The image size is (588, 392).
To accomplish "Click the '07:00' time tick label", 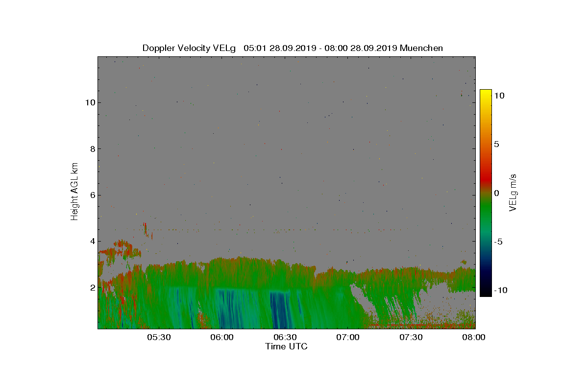I will click(x=348, y=338).
